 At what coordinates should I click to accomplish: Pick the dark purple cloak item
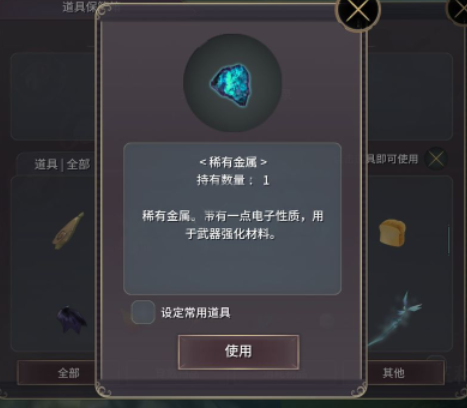(71, 320)
